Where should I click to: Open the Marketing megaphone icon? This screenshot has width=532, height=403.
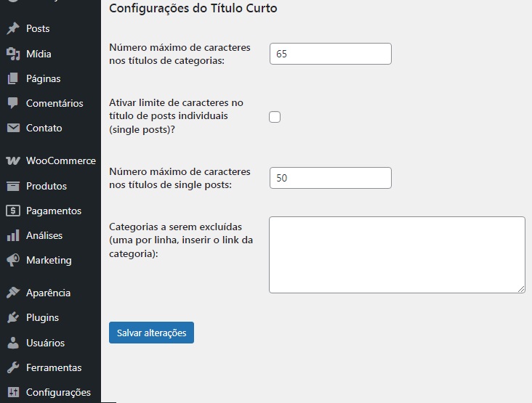(13, 260)
